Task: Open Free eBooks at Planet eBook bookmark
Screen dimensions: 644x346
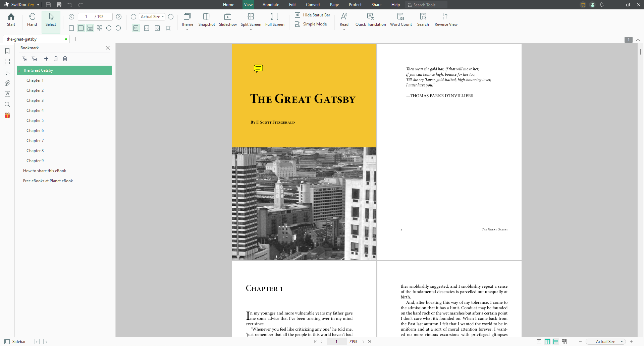Action: 48,181
